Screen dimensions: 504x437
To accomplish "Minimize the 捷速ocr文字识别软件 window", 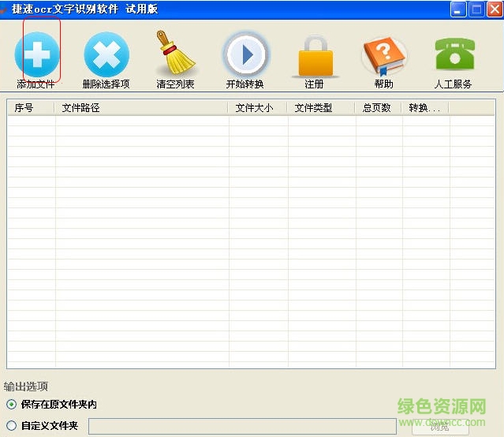I will (458, 9).
